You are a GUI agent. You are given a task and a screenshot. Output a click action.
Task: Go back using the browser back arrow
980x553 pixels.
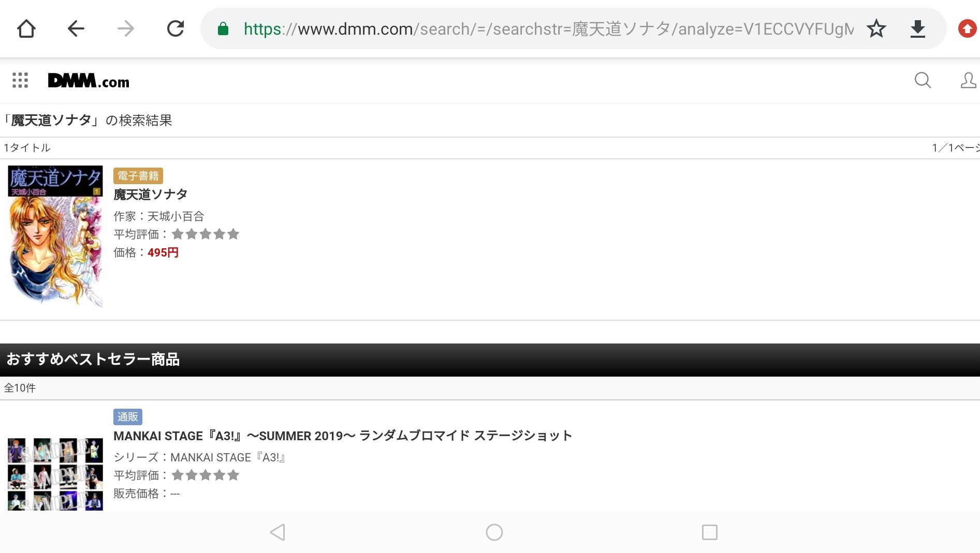coord(76,28)
